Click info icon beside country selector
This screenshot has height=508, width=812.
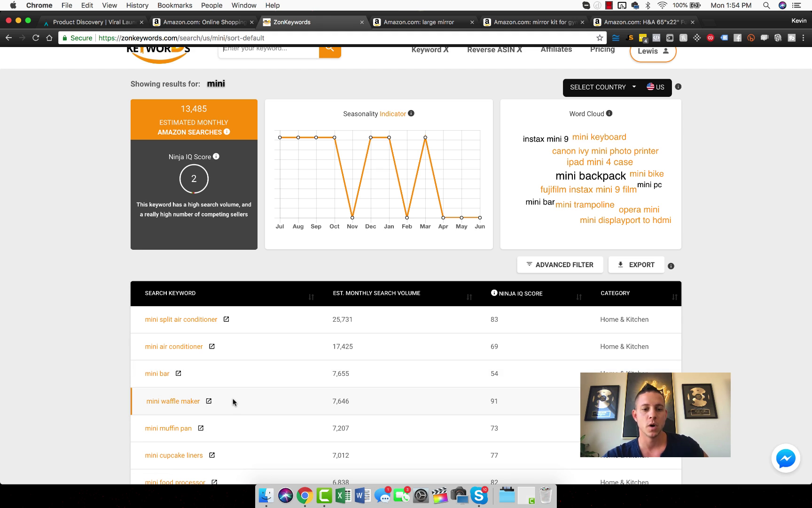[678, 87]
